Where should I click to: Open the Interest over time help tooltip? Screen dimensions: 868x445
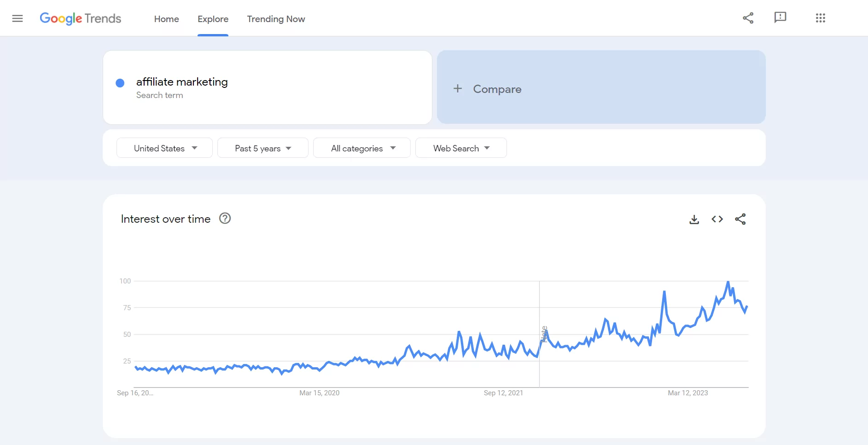pyautogui.click(x=224, y=218)
